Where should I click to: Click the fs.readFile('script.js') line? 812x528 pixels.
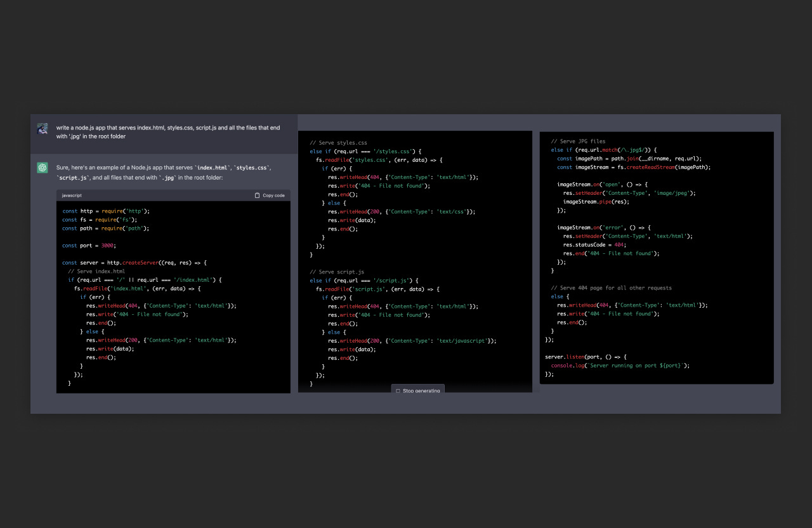click(378, 289)
